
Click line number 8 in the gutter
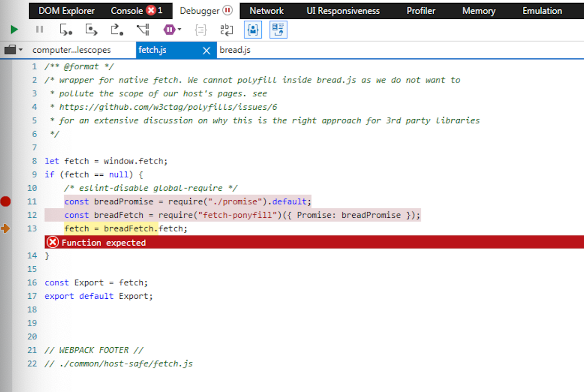point(34,161)
